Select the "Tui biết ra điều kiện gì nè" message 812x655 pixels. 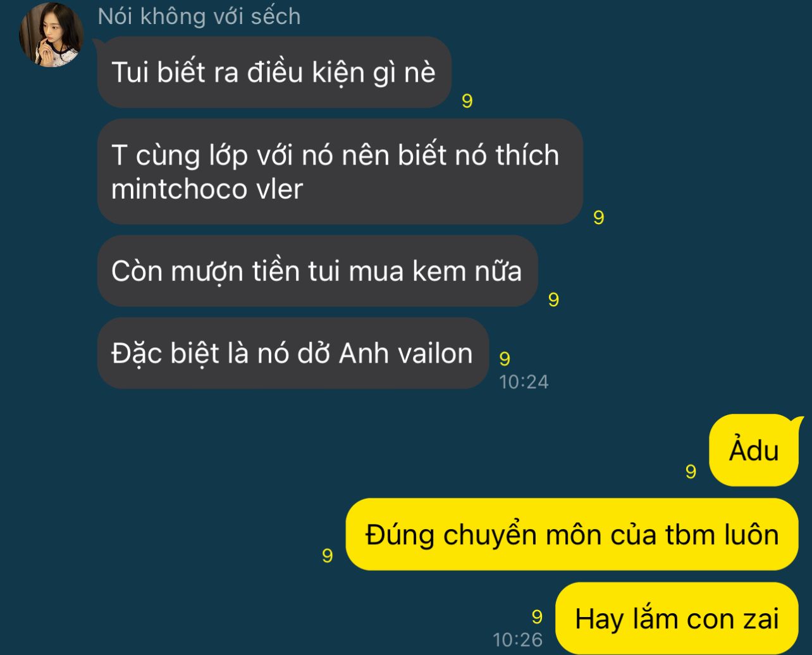(x=274, y=72)
